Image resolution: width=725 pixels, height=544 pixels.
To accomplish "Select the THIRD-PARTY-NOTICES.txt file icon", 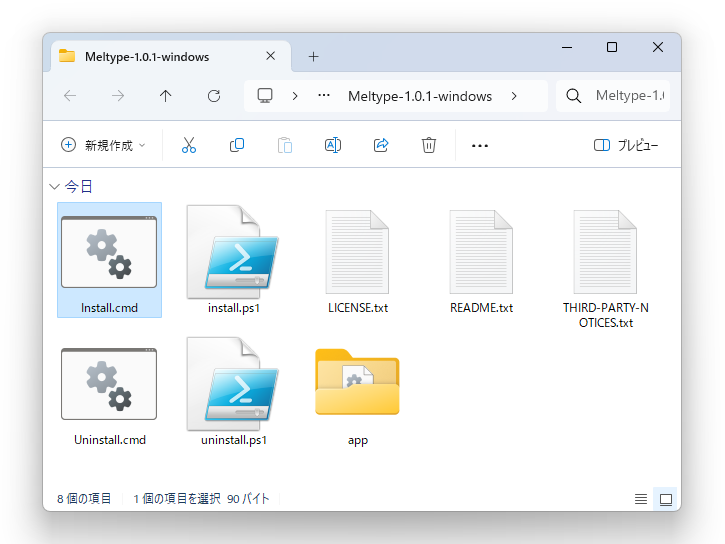I will click(x=605, y=252).
